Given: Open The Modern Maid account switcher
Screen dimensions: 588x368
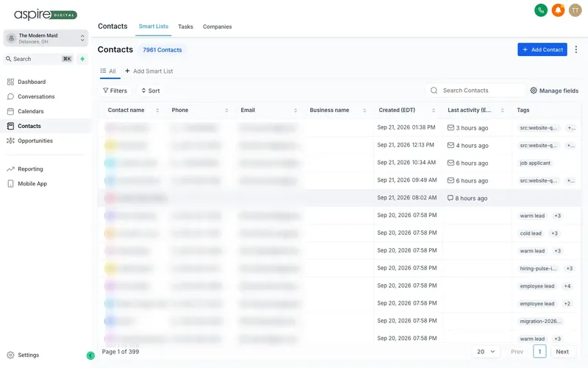Looking at the screenshot, I should click(46, 38).
